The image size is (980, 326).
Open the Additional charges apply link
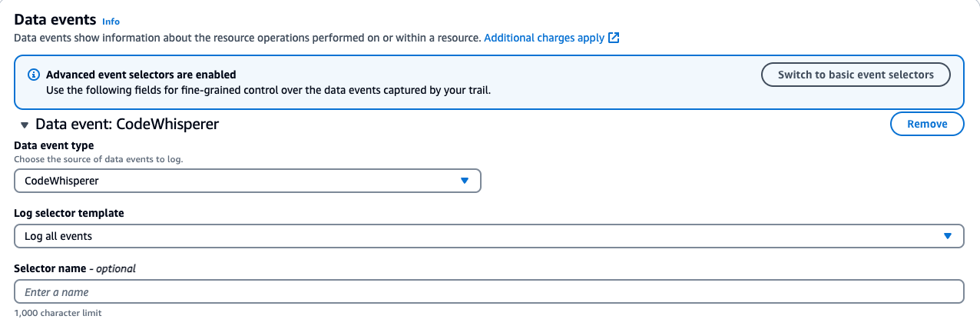[544, 37]
